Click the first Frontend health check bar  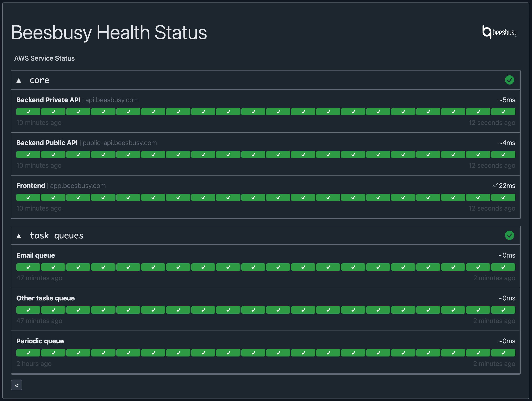28,197
